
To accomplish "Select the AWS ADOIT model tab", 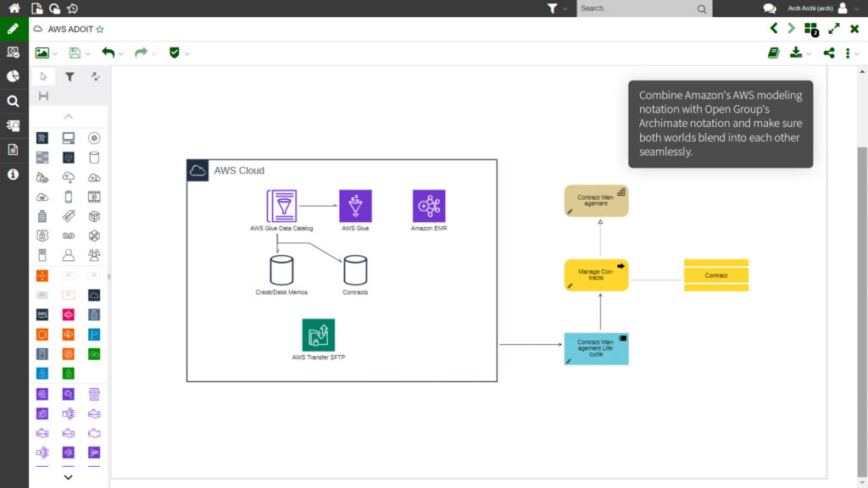I will click(x=70, y=28).
